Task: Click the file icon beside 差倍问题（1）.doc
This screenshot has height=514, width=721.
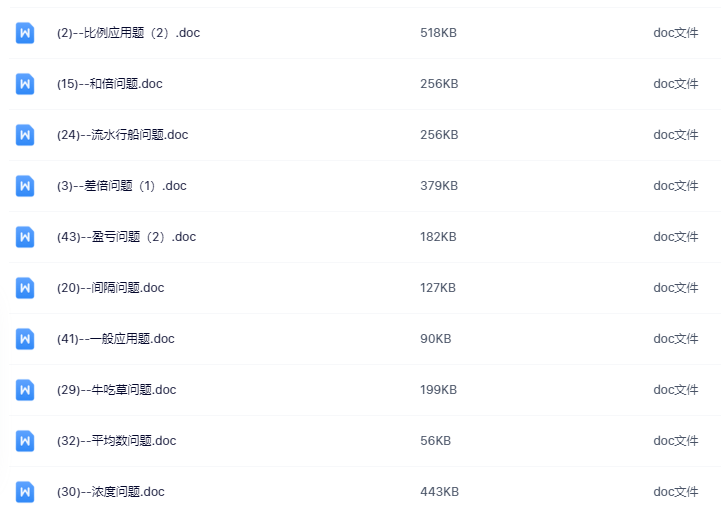Action: coord(25,186)
